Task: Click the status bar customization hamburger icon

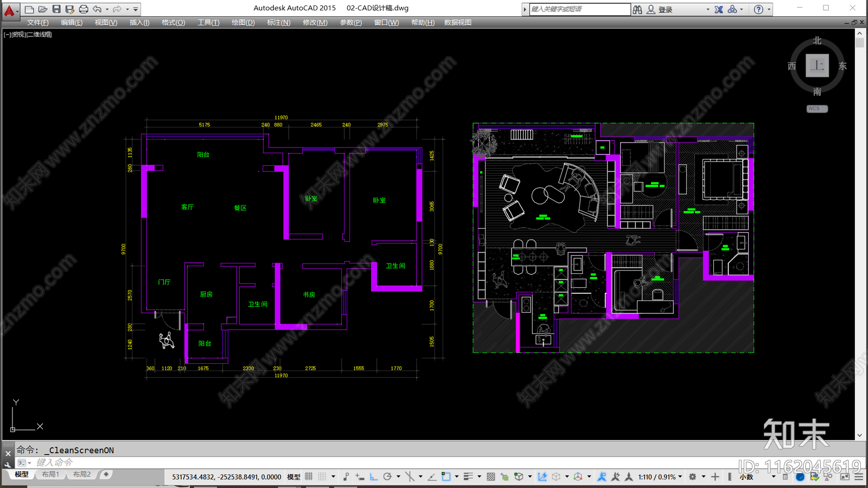Action: (x=859, y=477)
